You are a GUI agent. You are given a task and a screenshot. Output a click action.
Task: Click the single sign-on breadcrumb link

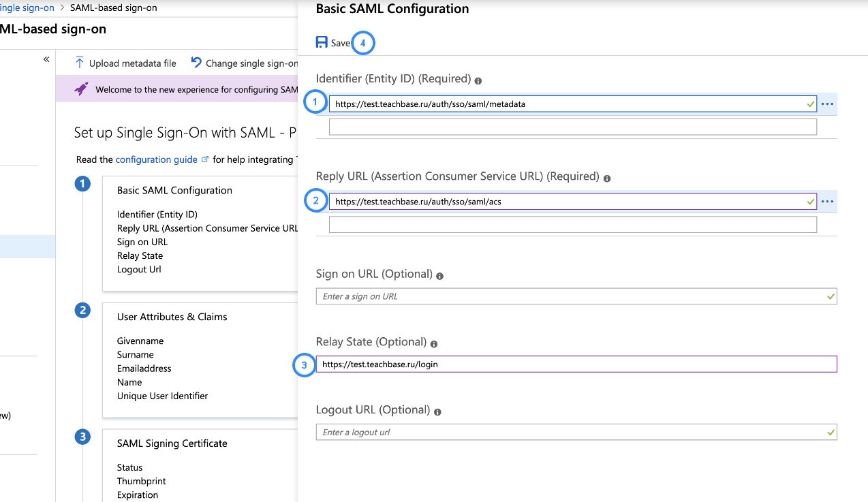coord(27,7)
